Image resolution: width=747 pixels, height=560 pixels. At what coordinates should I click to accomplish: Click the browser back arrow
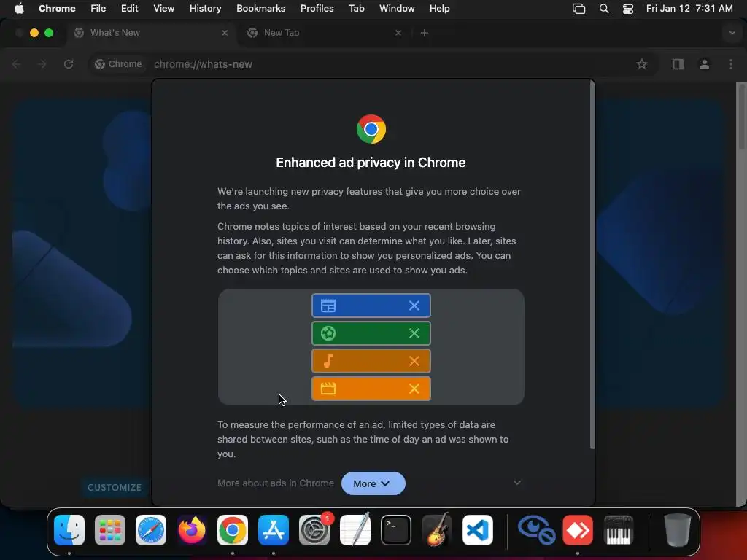coord(16,64)
